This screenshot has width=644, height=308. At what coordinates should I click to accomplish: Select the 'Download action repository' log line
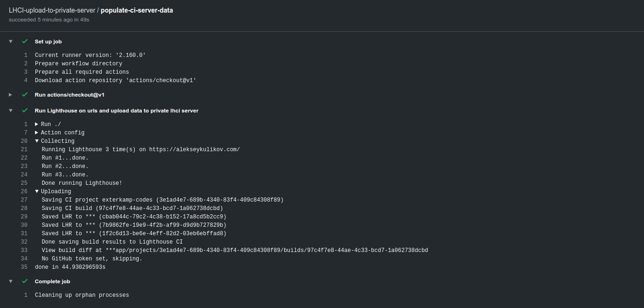pos(115,80)
